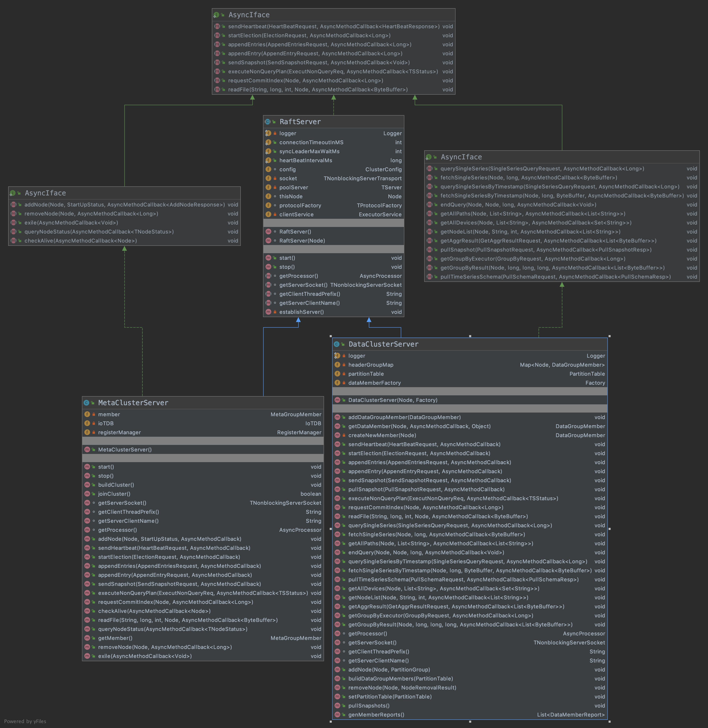Click the interface icon beside top AsyncIface title
This screenshot has height=728, width=708.
216,15
